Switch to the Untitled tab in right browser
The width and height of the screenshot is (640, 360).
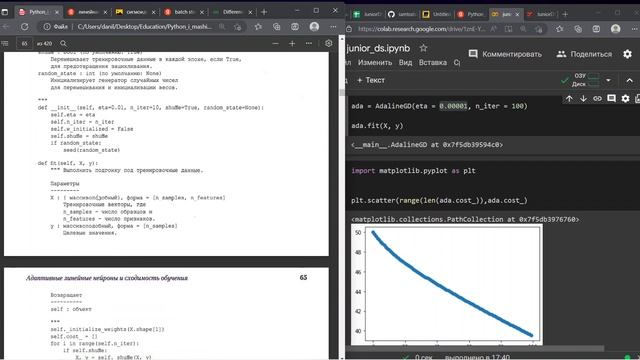pos(436,14)
